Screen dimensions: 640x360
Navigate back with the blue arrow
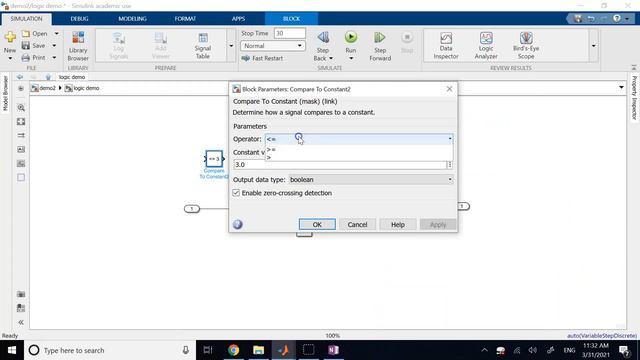[x=20, y=77]
